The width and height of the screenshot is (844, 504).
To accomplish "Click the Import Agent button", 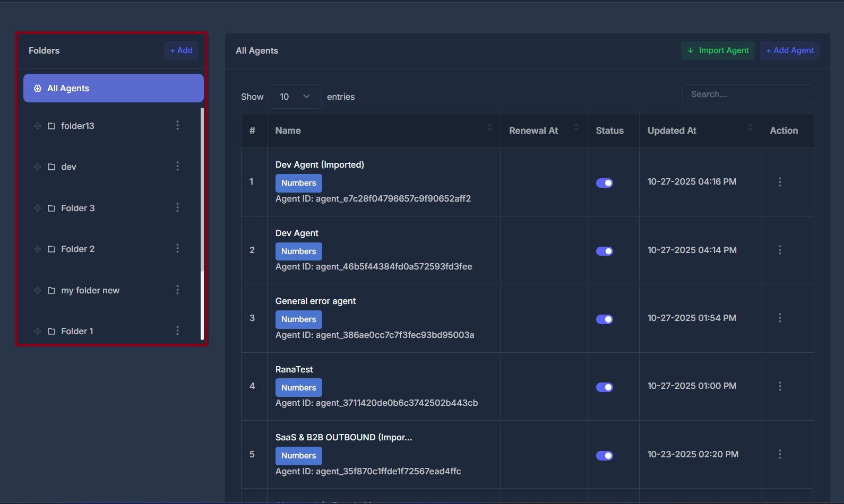I will tap(718, 50).
